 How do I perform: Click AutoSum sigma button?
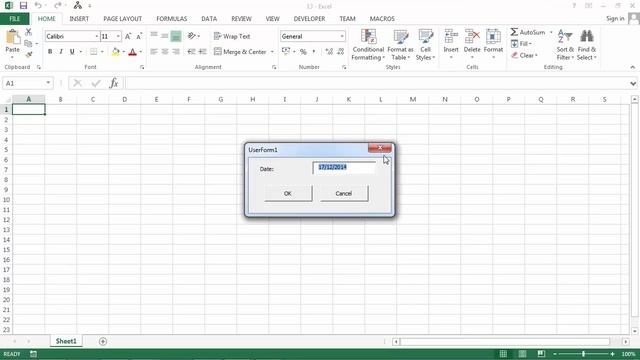click(x=527, y=32)
